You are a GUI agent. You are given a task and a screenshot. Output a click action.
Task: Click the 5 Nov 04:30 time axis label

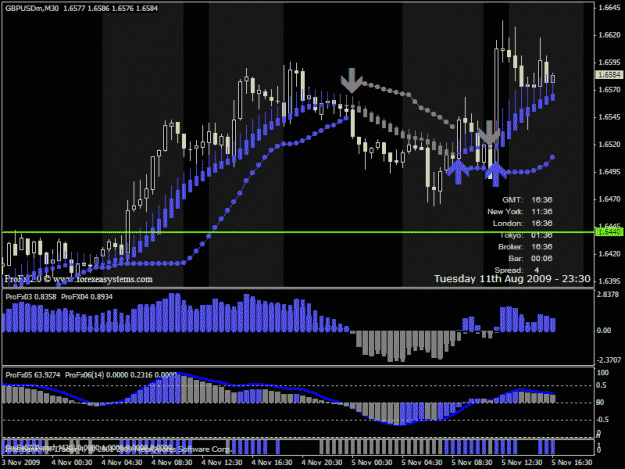click(x=422, y=463)
